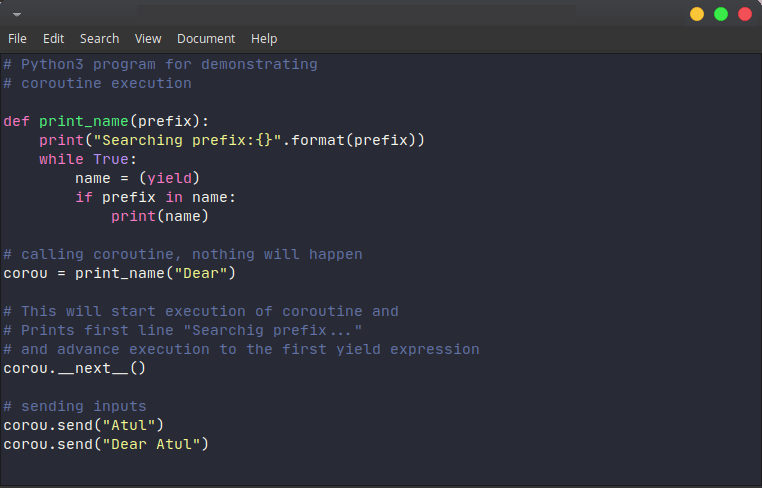Click the 'if prefix in name:' line

[156, 197]
